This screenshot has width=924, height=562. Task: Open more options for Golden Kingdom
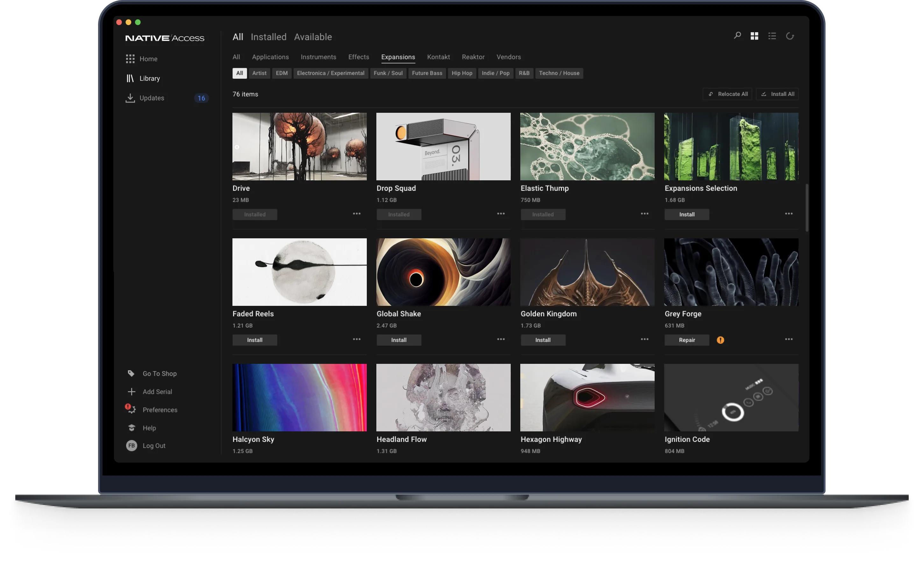[644, 340]
